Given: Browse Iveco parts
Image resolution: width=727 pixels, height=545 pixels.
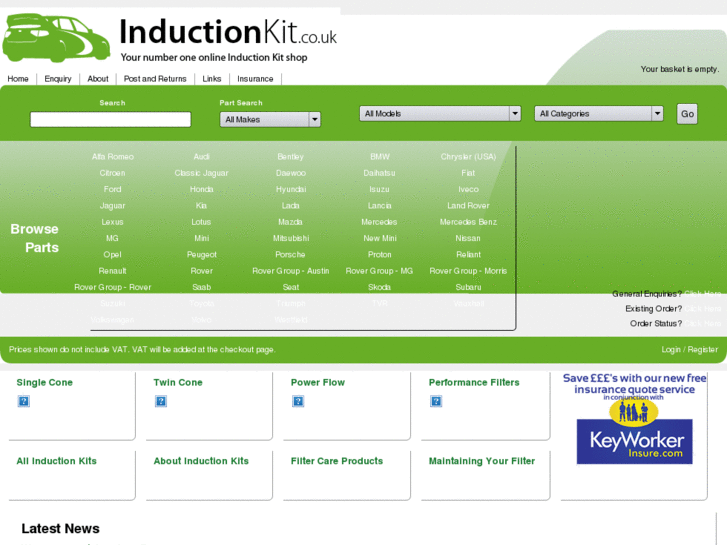Looking at the screenshot, I should [x=468, y=189].
